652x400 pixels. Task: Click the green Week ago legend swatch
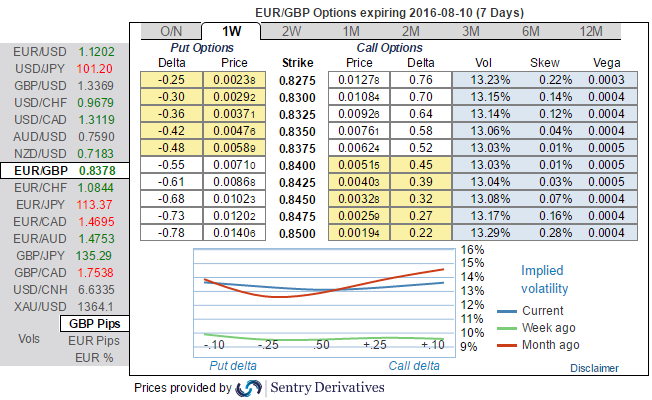pos(505,328)
